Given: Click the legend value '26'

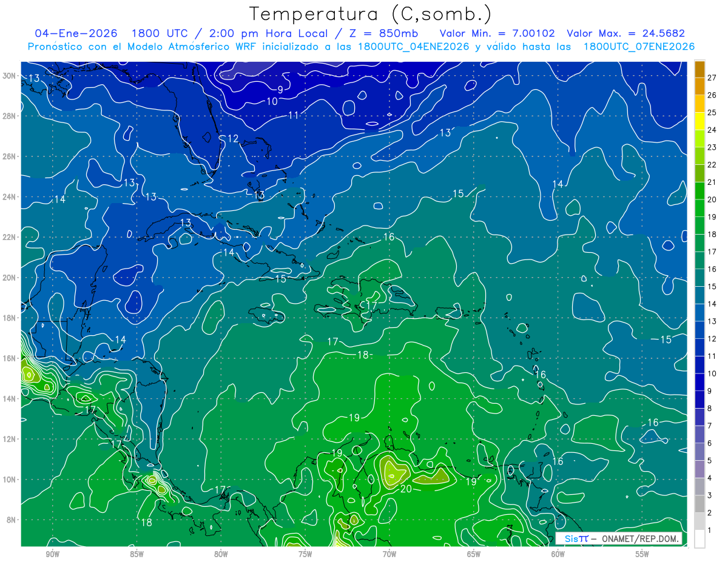Looking at the screenshot, I should [x=712, y=95].
